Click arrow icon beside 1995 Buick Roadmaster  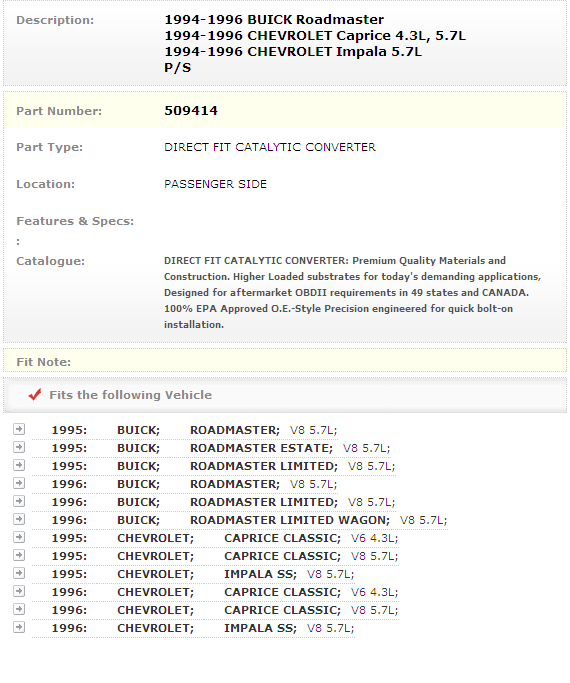point(19,429)
